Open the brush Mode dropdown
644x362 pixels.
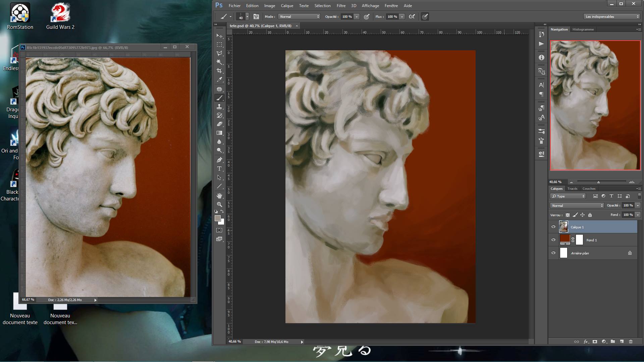point(299,16)
